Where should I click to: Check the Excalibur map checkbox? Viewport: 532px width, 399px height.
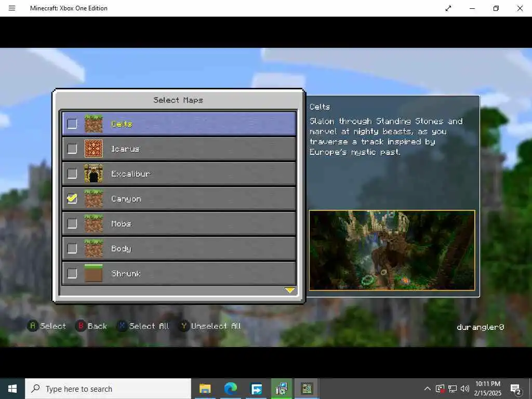[x=72, y=174]
